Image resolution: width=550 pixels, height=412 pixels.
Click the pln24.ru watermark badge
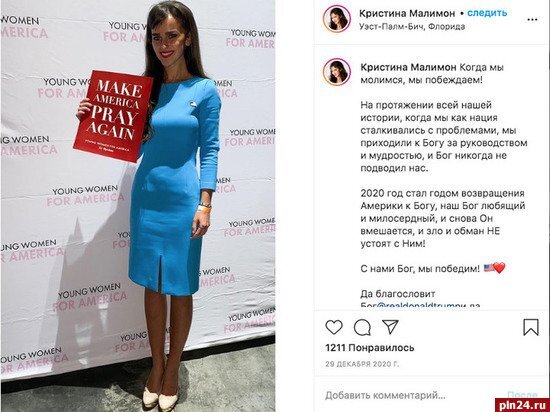523,405
